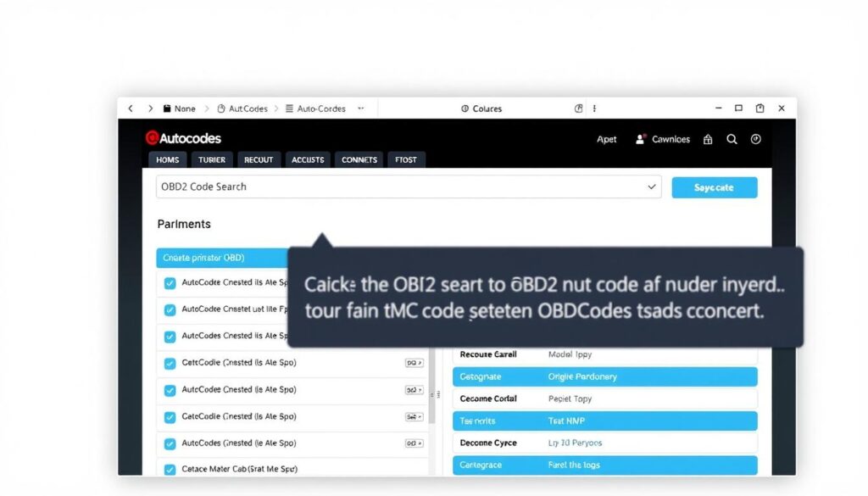The width and height of the screenshot is (868, 496).
Task: Open search with magnifier icon
Action: [x=732, y=140]
